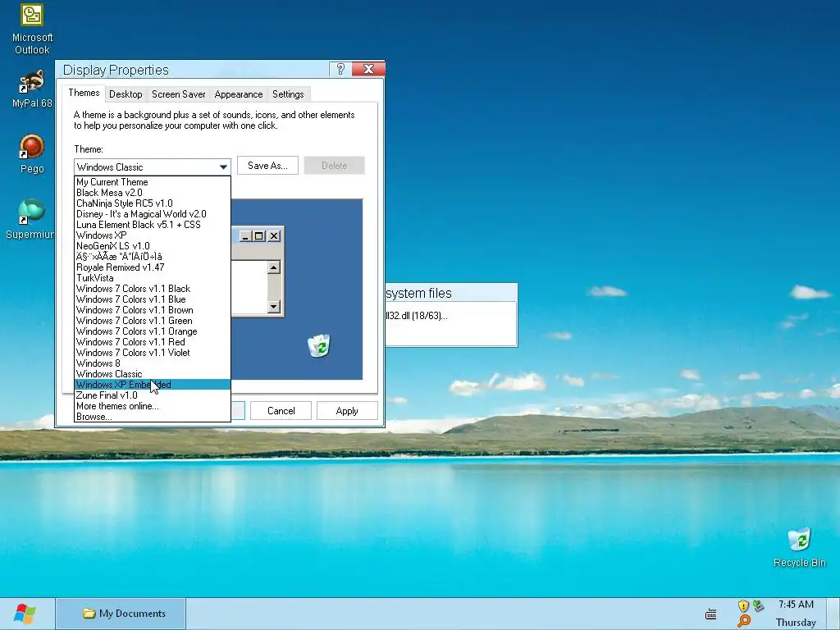Open the Windows Start button
840x630 pixels.
pos(25,614)
